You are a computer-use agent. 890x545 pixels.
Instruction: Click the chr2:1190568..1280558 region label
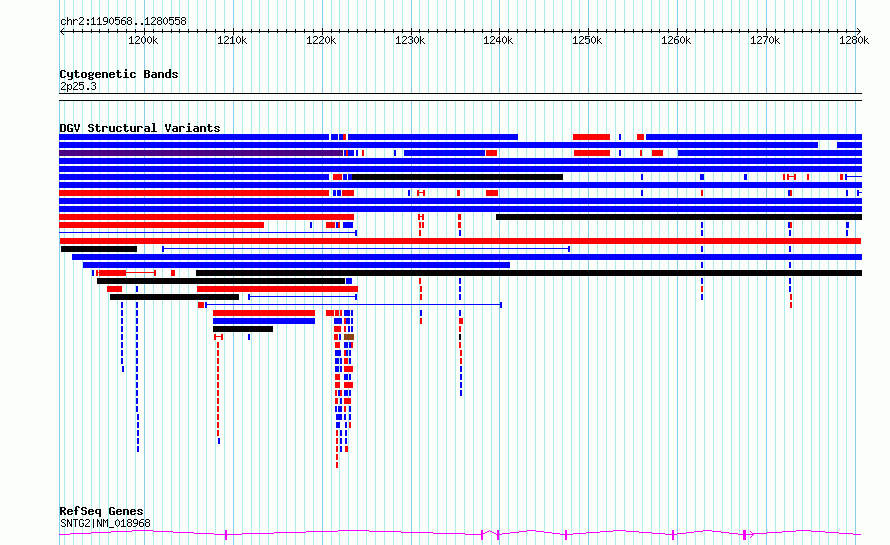(x=123, y=21)
